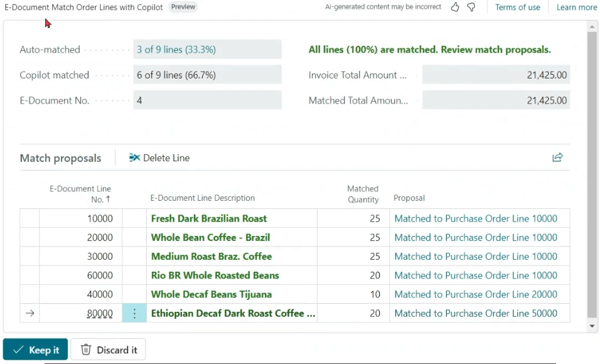The width and height of the screenshot is (600, 364).
Task: Click the thumbs down feedback icon
Action: click(x=471, y=7)
